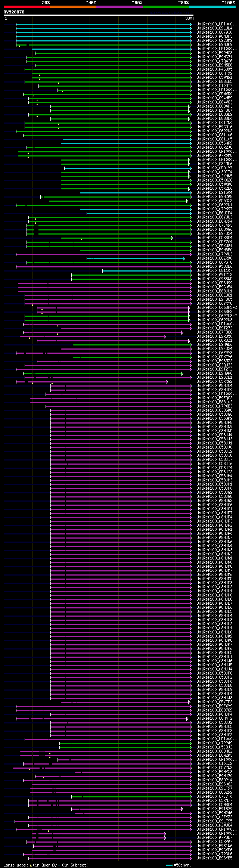Click the short cyan alignment bar for UniRef100_C6ZRX0
Viewport: 239px width, 868px height.
click(x=136, y=258)
